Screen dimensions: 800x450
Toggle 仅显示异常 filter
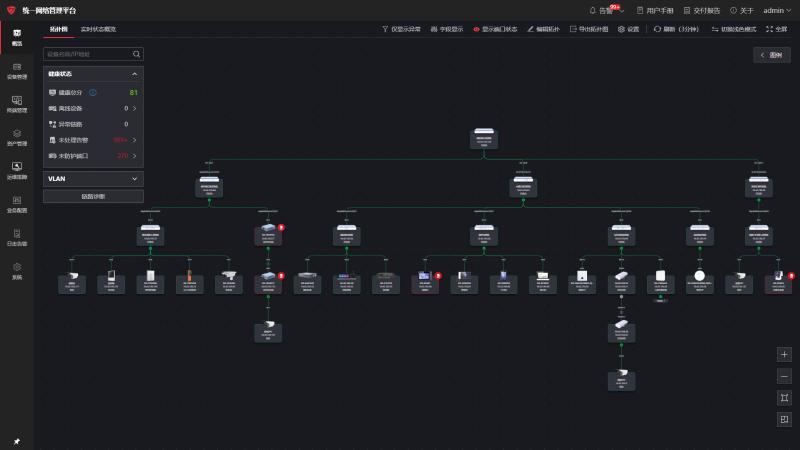402,29
